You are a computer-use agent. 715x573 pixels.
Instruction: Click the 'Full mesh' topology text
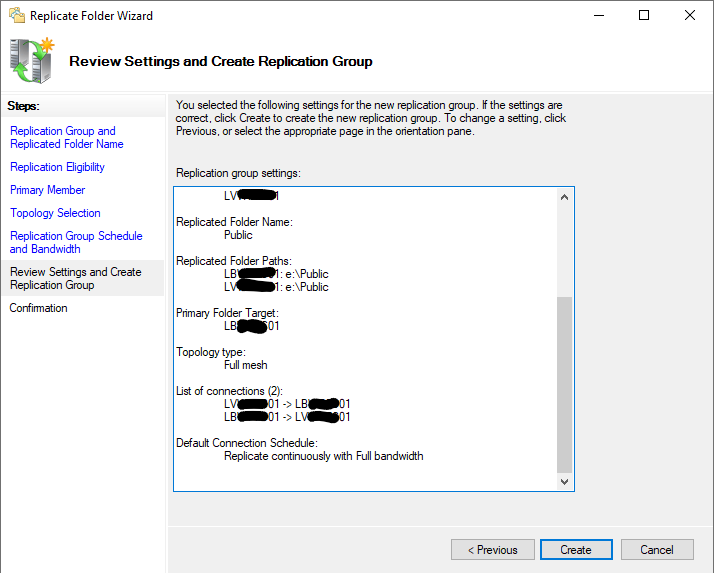[245, 365]
